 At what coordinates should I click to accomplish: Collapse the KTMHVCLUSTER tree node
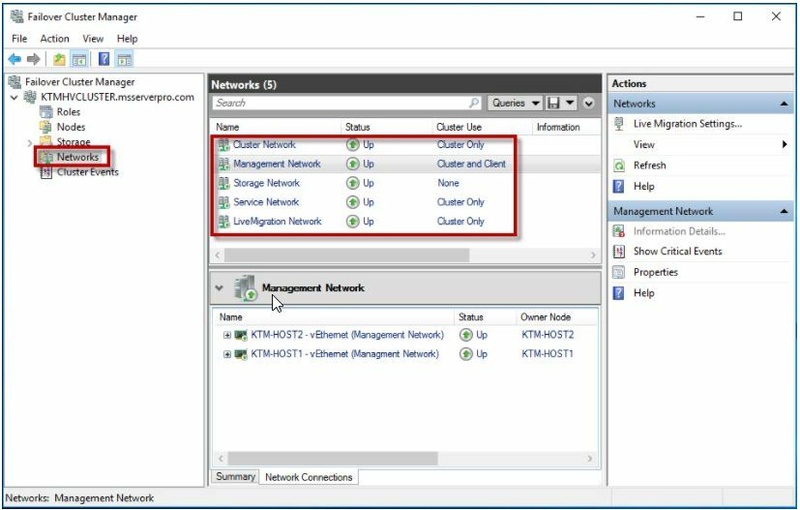click(x=14, y=97)
